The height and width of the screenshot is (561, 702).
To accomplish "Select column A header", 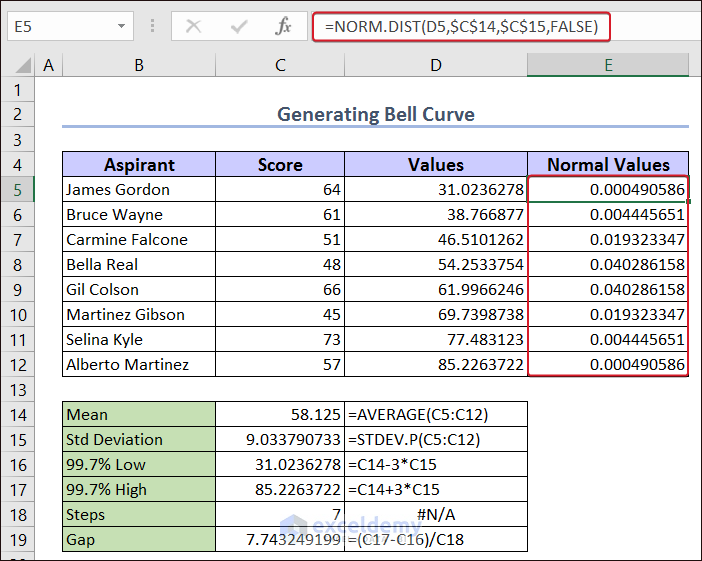I will [48, 66].
